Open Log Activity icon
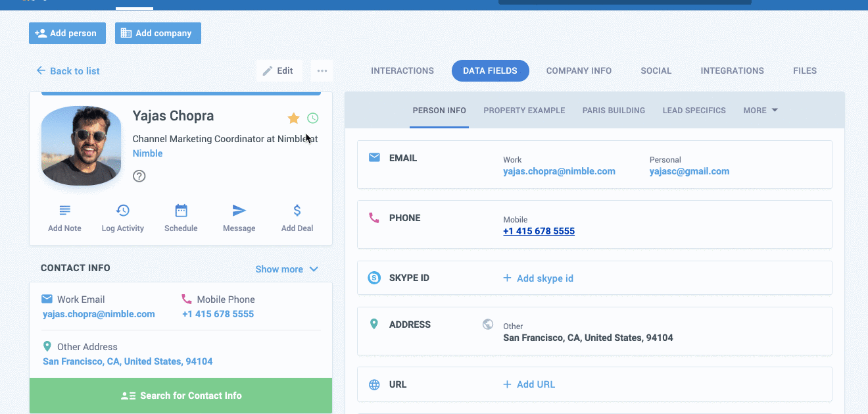The width and height of the screenshot is (868, 414). [122, 211]
